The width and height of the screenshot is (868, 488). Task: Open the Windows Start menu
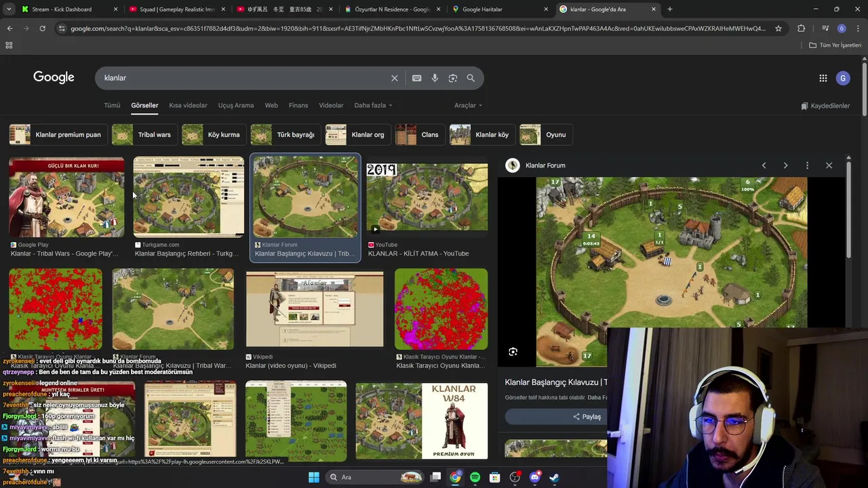[x=314, y=477]
